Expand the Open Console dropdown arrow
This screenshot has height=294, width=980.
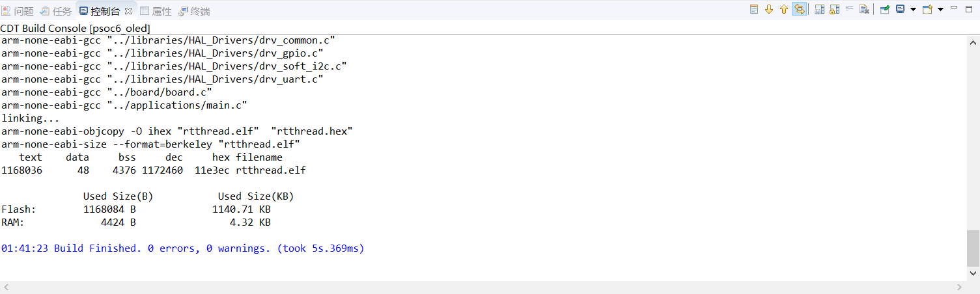(x=940, y=10)
